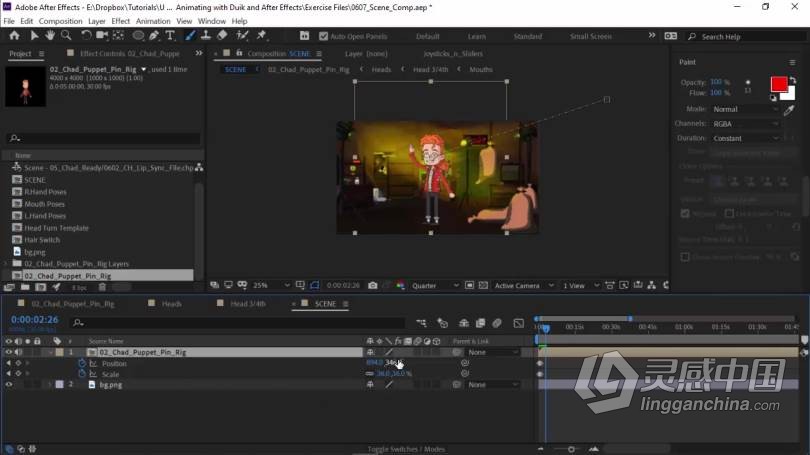Toggle Scale stopwatch keyframing
This screenshot has width=810, height=455.
coord(82,374)
